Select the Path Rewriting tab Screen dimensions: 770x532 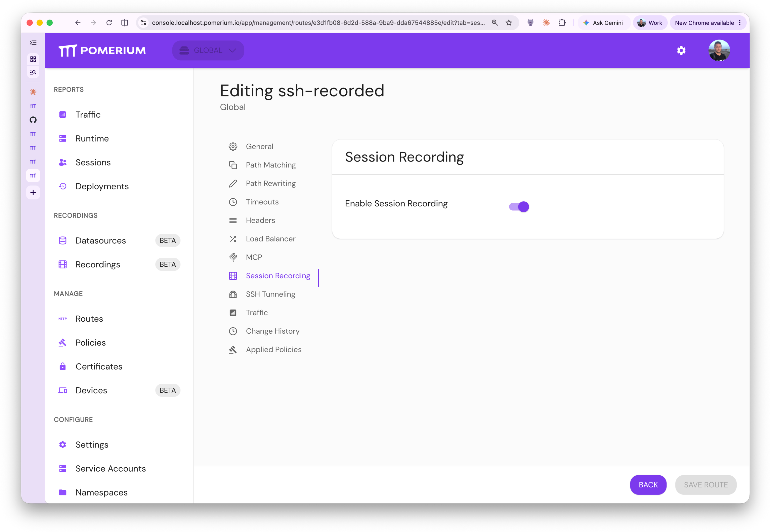point(271,183)
